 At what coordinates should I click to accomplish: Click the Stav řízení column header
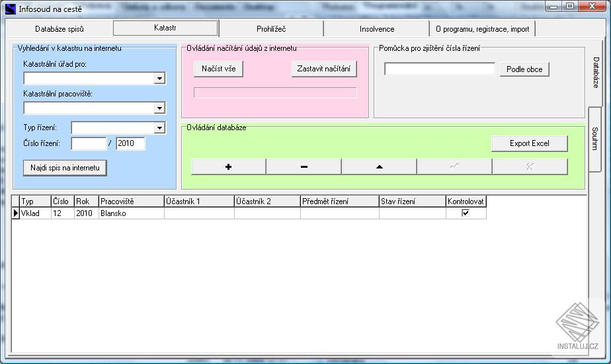point(413,201)
